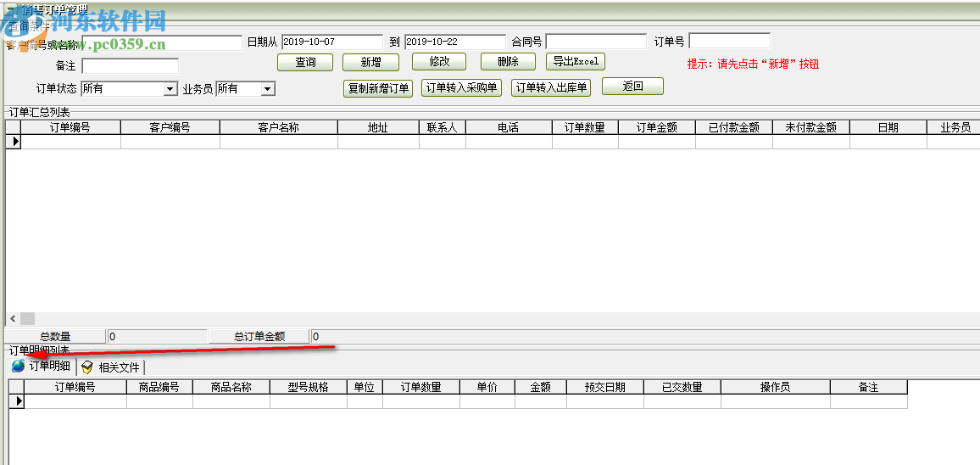The image size is (980, 465).
Task: Click the 订单转入采购单 button
Action: tap(462, 87)
